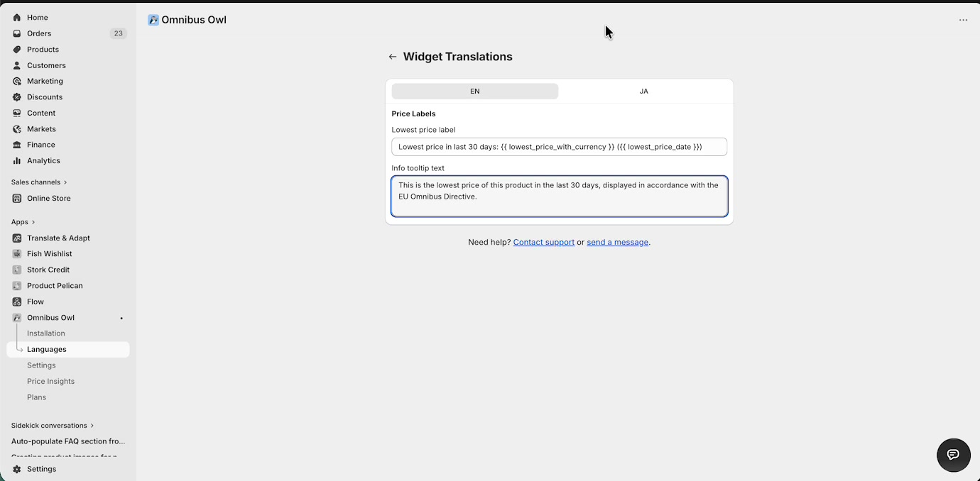This screenshot has width=980, height=481.
Task: Open Installation under Omnibus Owl
Action: coord(46,333)
